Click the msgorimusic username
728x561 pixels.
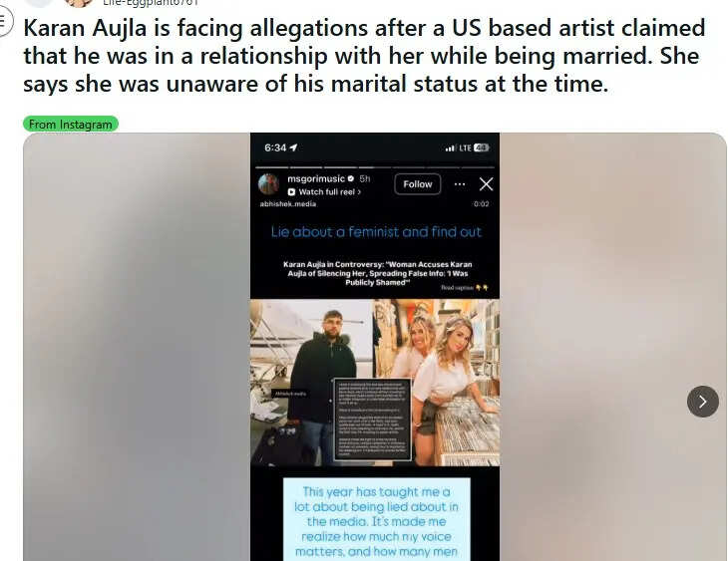[x=316, y=178]
